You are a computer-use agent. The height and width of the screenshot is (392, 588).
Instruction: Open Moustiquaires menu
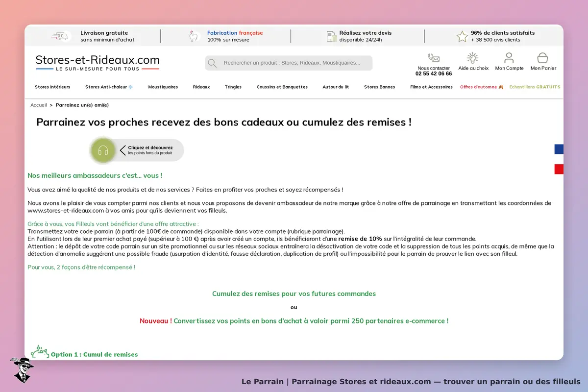[x=163, y=87]
